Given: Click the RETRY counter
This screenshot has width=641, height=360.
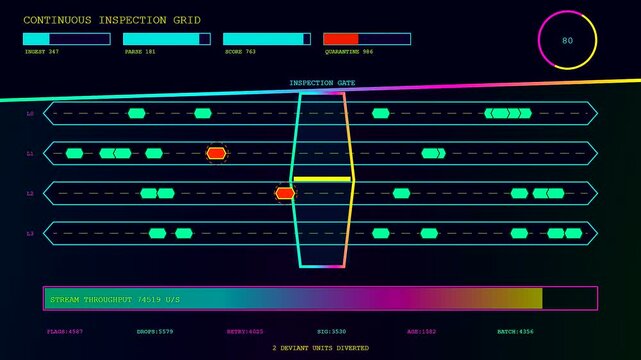Looking at the screenshot, I should pos(245,331).
